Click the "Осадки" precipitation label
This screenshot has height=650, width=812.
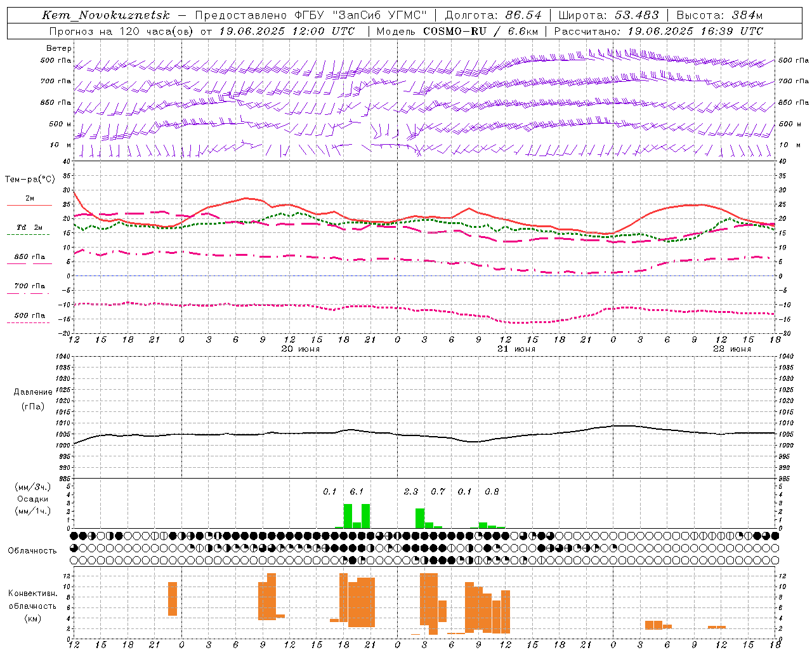click(x=32, y=499)
